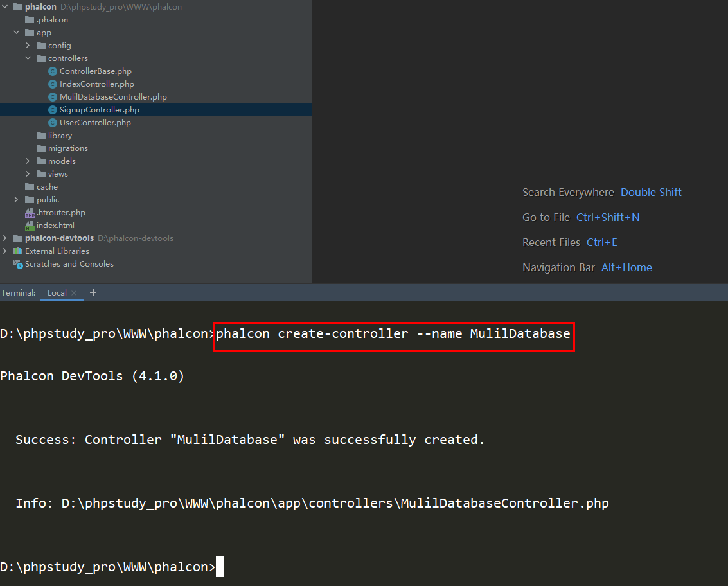Select IndexController.php in project tree
728x586 pixels.
click(97, 84)
